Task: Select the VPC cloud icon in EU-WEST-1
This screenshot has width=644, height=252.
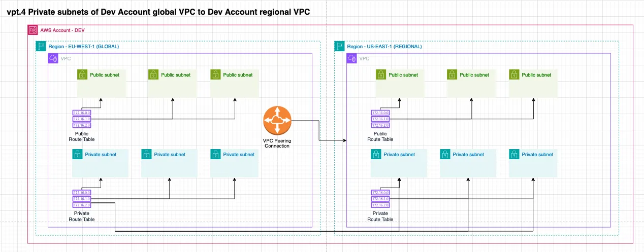Action: (53, 59)
